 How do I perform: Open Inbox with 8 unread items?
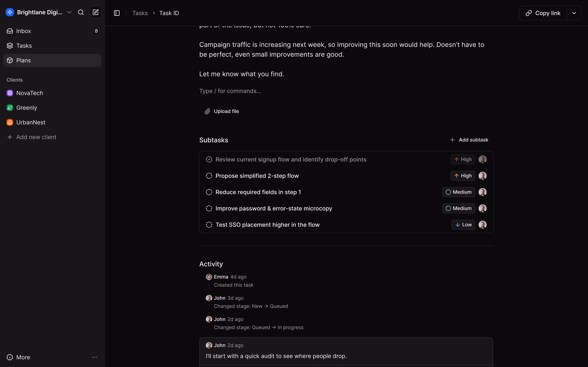pos(23,31)
